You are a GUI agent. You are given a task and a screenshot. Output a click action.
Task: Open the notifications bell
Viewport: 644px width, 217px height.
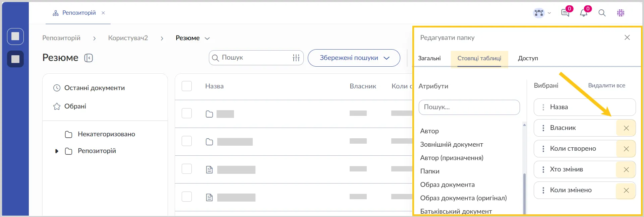pyautogui.click(x=584, y=13)
